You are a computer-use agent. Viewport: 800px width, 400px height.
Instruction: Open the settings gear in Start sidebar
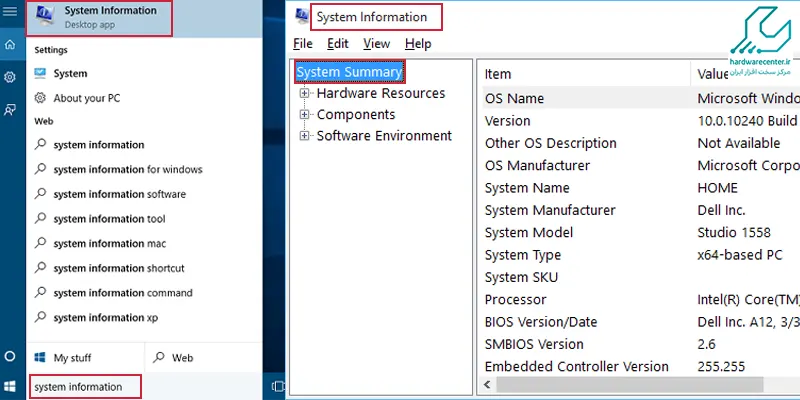click(10, 77)
